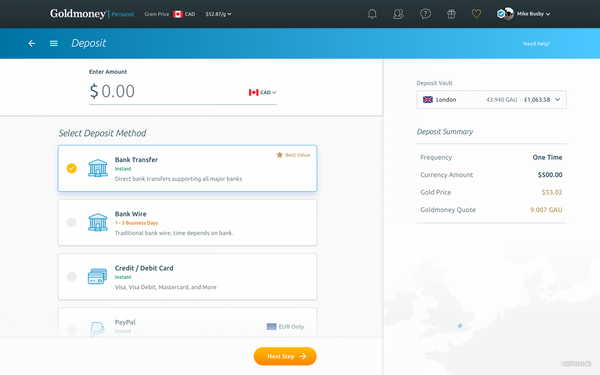
Task: Click the back arrow in Deposit header
Action: 32,44
